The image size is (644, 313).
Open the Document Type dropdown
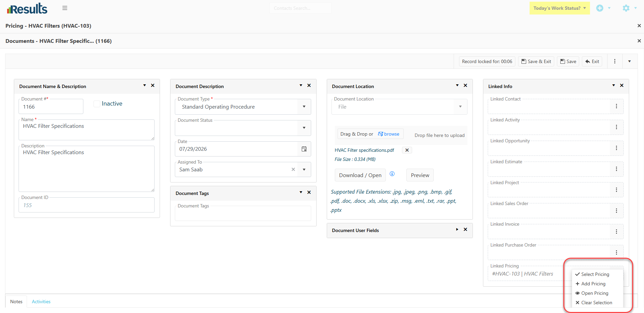pyautogui.click(x=304, y=107)
